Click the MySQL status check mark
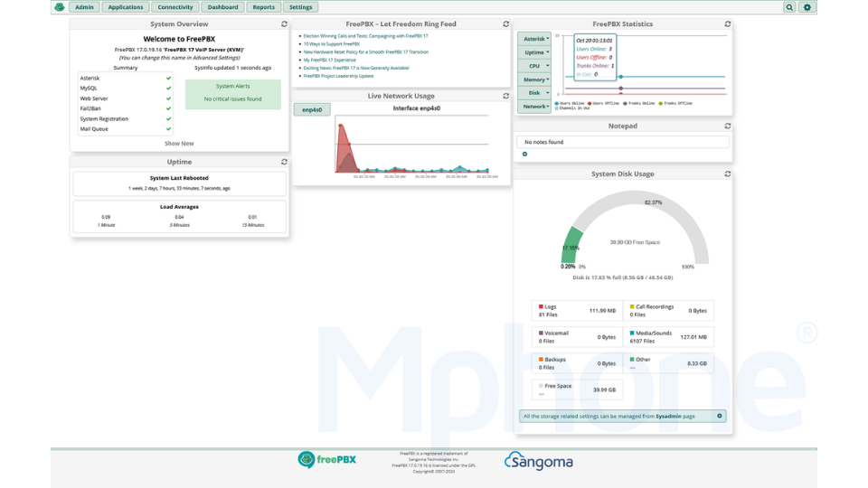868x488 pixels. (x=168, y=88)
